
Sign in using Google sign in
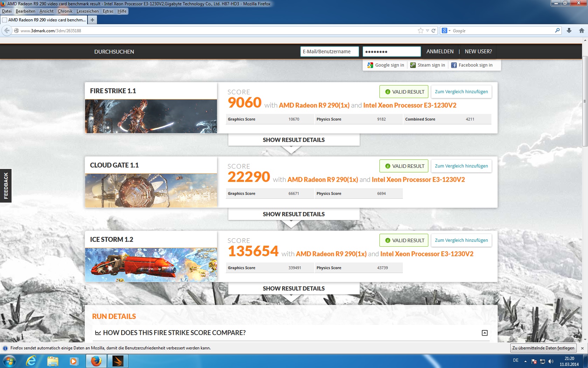point(386,65)
